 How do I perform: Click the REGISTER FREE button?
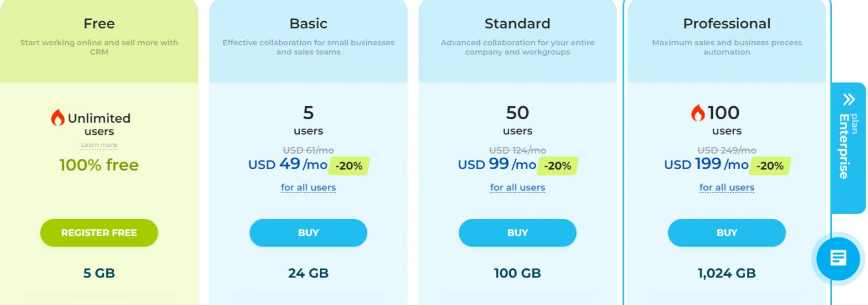click(x=99, y=233)
